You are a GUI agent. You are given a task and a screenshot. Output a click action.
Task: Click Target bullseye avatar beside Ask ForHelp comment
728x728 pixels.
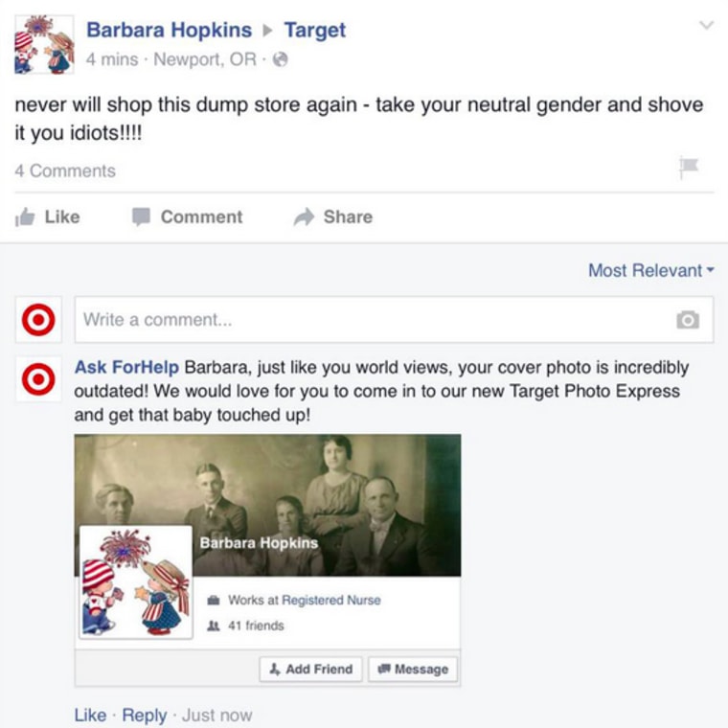coord(38,379)
